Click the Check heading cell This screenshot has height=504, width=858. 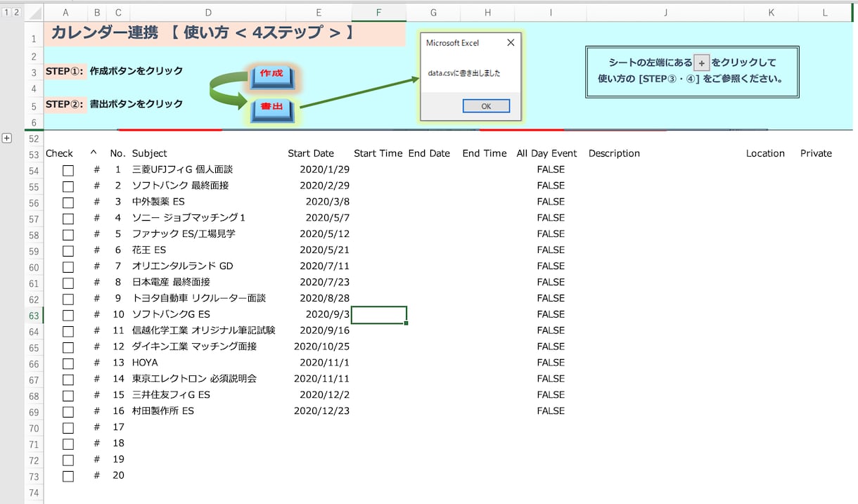(x=65, y=153)
